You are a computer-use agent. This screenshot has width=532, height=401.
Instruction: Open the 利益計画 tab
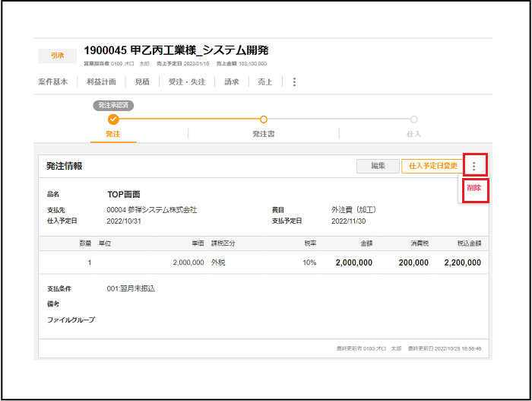pos(101,82)
